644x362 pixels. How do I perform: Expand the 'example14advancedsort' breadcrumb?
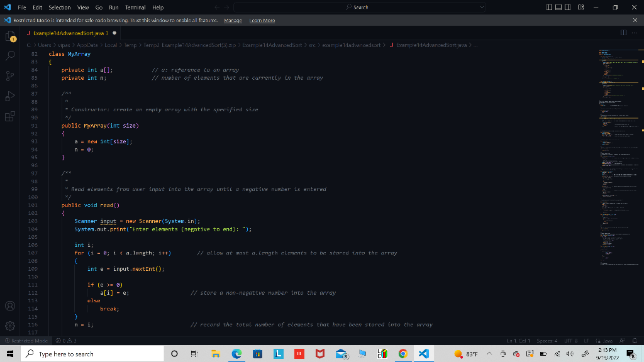[x=351, y=45]
